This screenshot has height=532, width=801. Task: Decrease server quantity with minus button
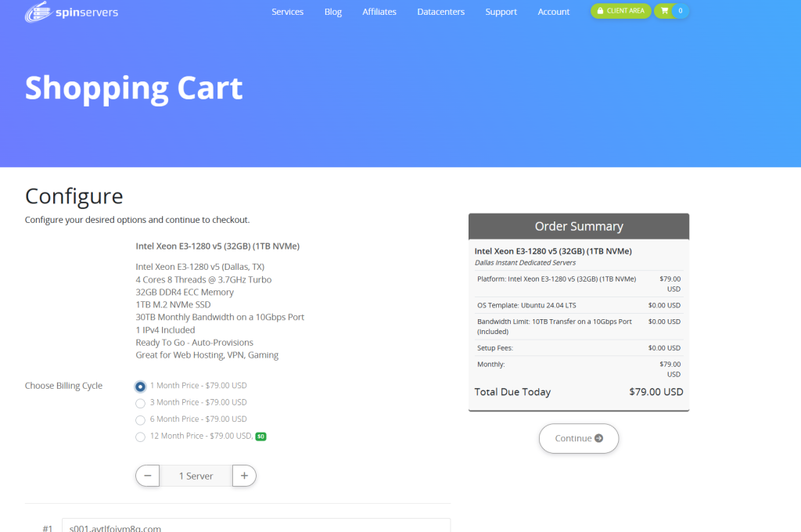click(x=148, y=476)
